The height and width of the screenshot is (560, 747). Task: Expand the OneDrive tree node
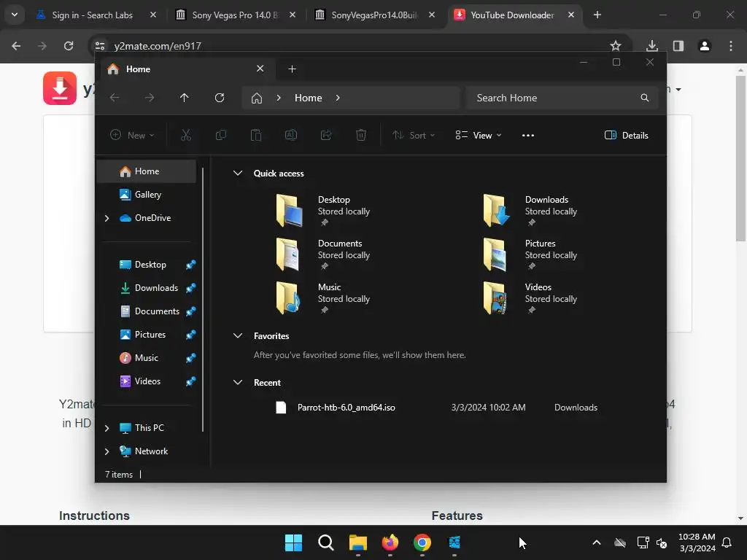pyautogui.click(x=107, y=218)
